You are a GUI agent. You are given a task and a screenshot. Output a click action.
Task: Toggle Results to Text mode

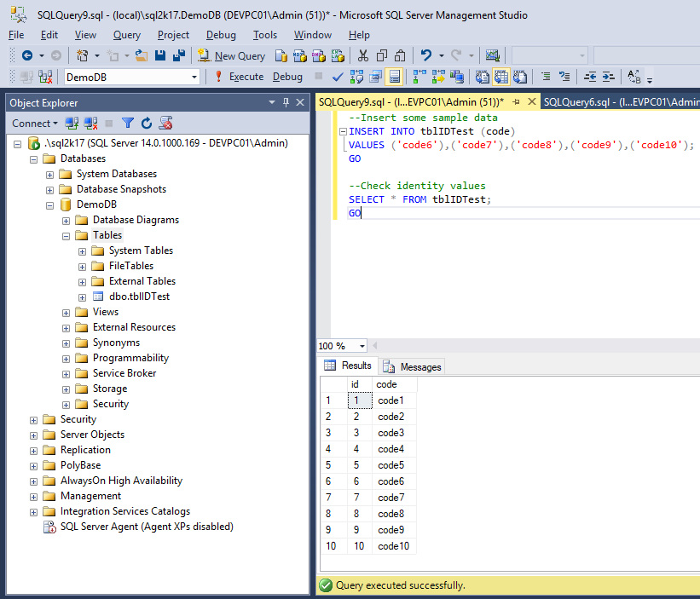[x=482, y=77]
